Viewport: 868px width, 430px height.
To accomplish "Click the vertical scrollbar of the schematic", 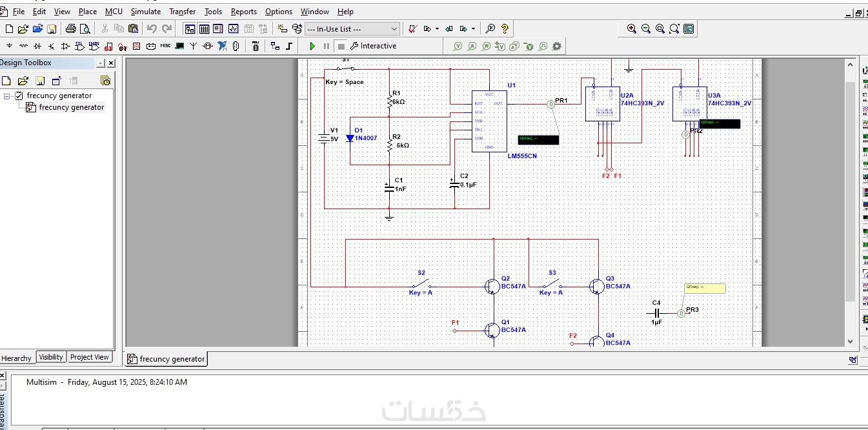I will (x=850, y=201).
